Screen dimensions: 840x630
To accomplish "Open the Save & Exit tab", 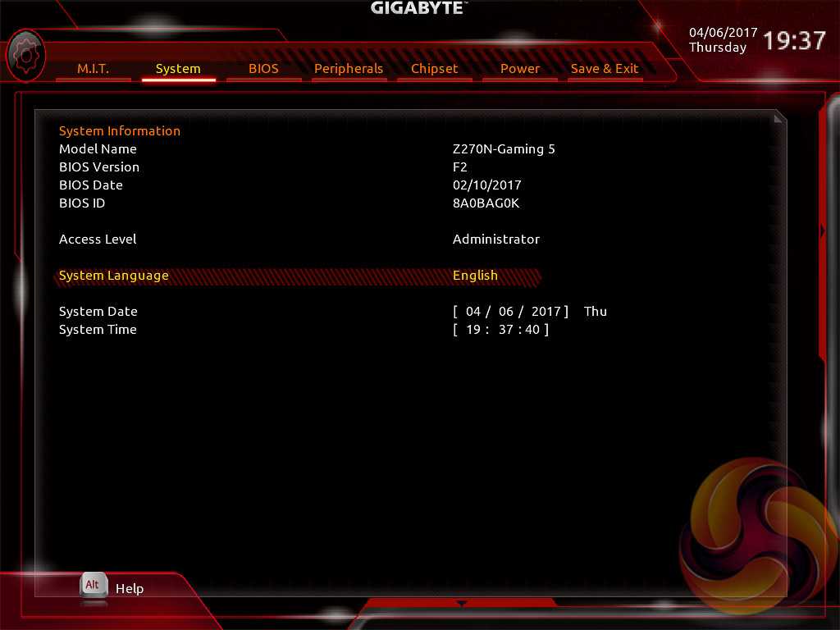I will click(605, 69).
